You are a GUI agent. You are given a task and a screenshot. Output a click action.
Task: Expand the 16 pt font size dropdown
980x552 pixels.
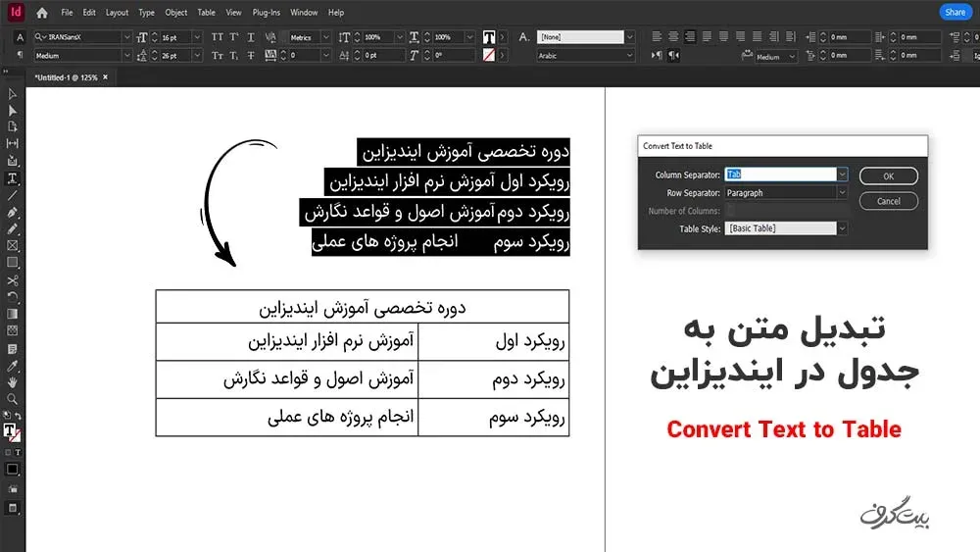click(x=197, y=37)
